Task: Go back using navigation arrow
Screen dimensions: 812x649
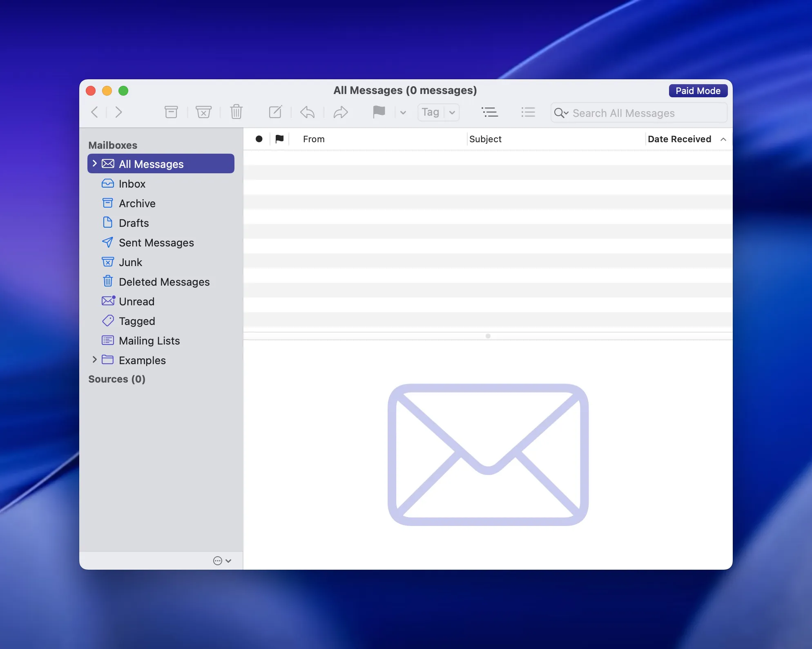Action: [x=94, y=112]
